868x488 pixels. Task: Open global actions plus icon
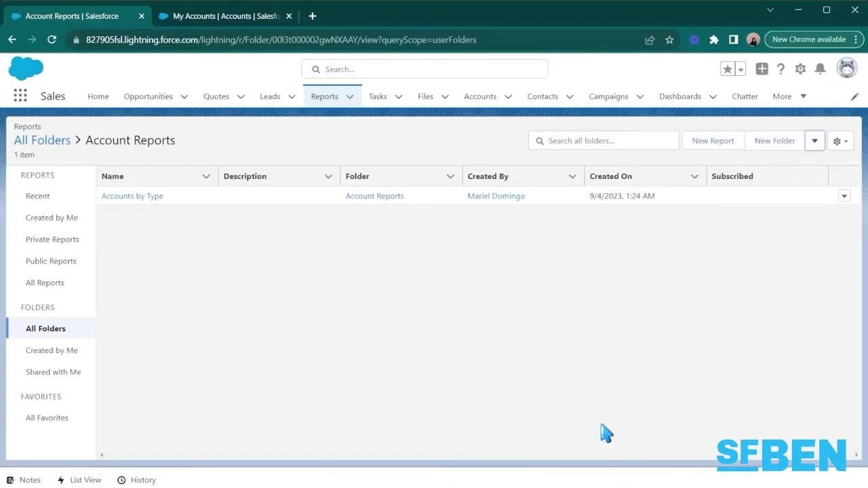point(762,69)
